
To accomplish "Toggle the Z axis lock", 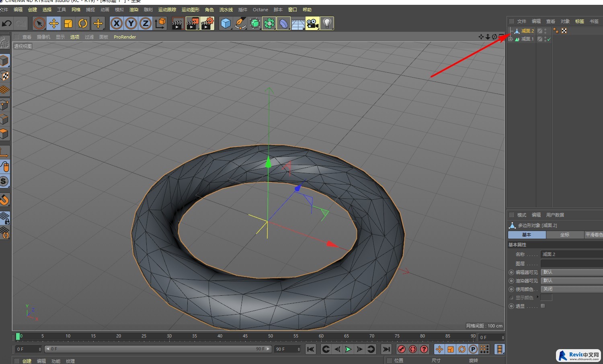I will 146,24.
